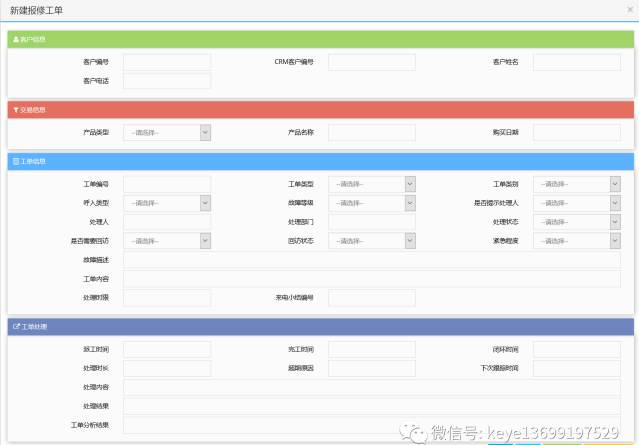Select the 呼入类型 dropdown
This screenshot has width=639, height=445.
pyautogui.click(x=166, y=203)
